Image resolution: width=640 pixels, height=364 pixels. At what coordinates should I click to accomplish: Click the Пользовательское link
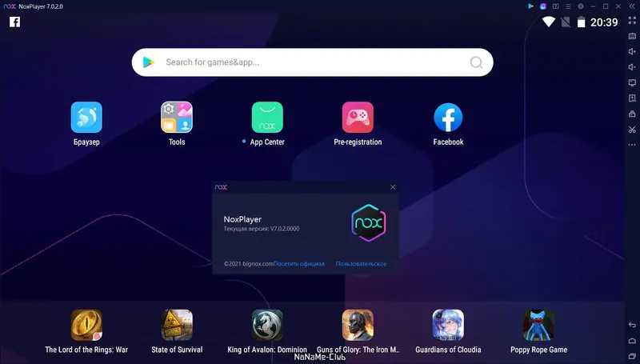tap(362, 264)
